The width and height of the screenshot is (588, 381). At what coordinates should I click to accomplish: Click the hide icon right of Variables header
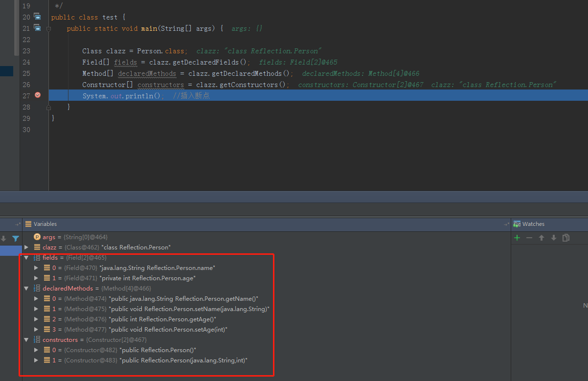pos(506,224)
